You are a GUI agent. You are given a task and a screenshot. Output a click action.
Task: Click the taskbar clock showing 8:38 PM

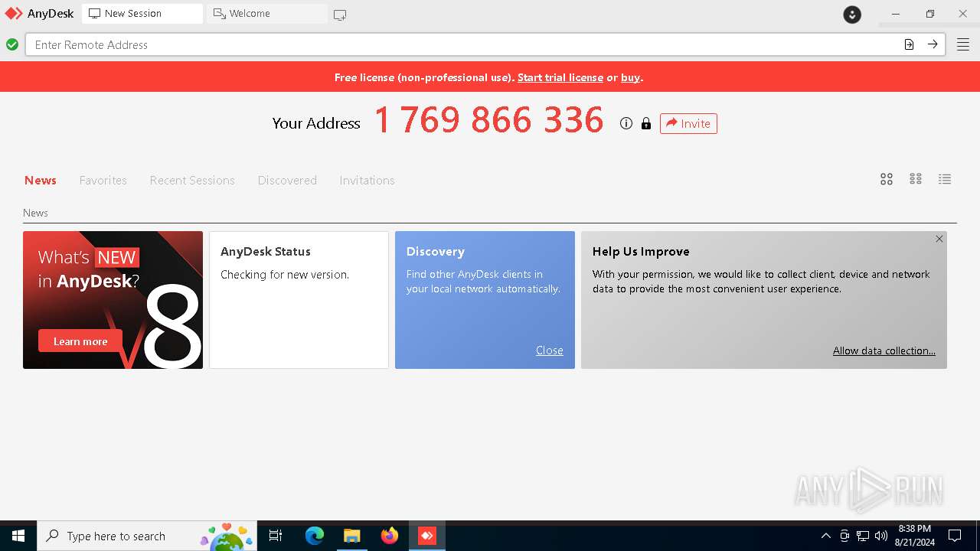tap(915, 536)
